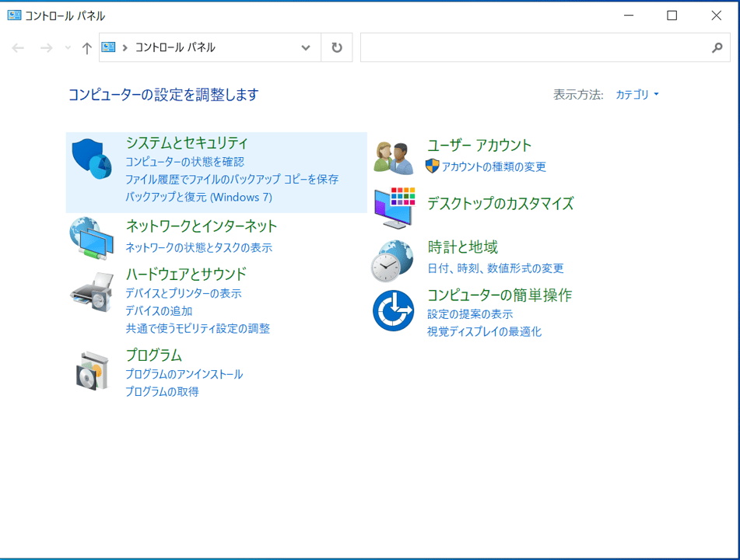Open ファイル履歴でファイルのバックアップ コピーを保存 link

pos(232,179)
